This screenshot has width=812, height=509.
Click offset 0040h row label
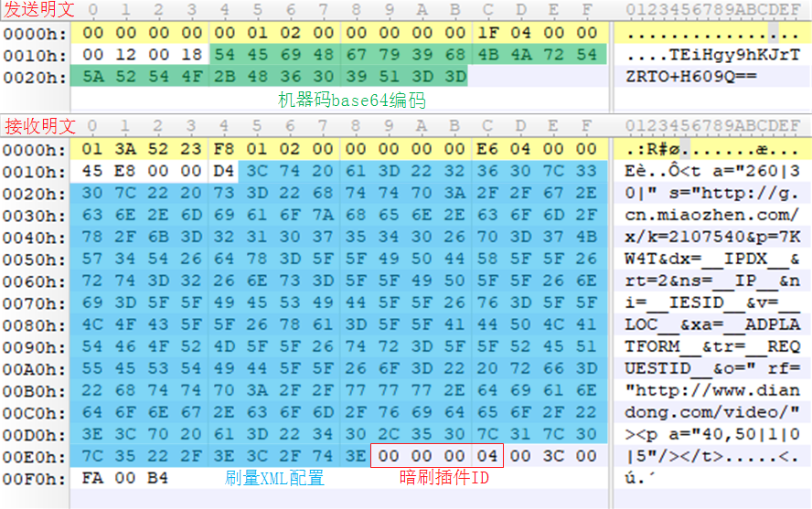click(x=35, y=238)
